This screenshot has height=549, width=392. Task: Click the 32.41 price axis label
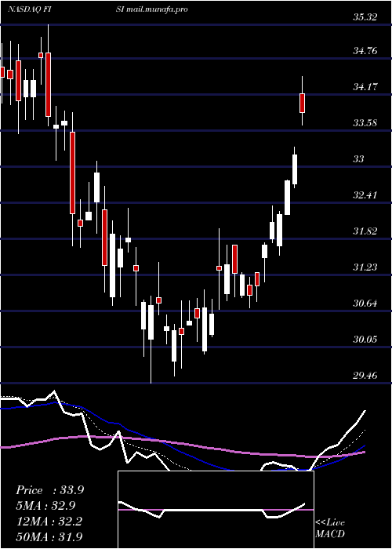[365, 195]
